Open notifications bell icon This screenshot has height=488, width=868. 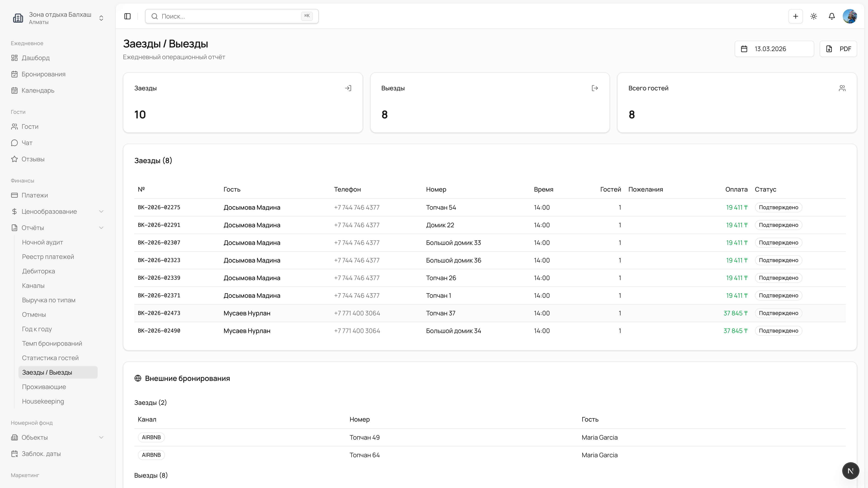(x=832, y=16)
